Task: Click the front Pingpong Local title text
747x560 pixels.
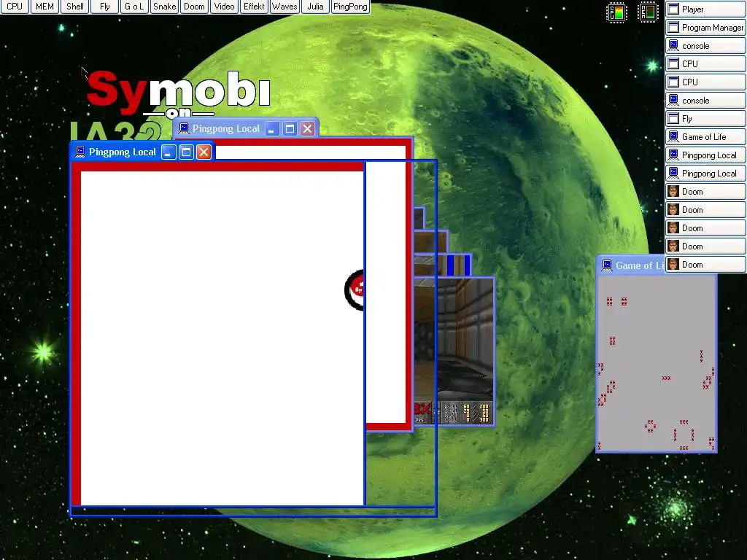Action: click(123, 152)
